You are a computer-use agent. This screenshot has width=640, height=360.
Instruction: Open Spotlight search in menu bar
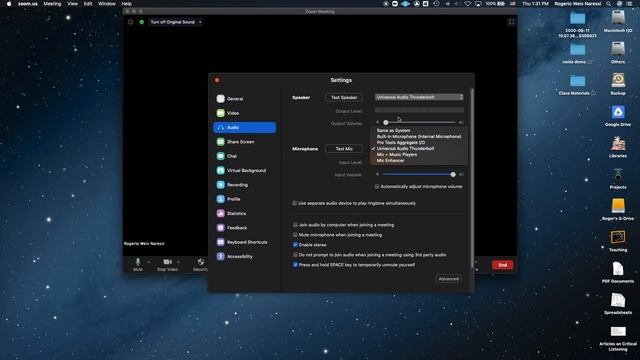click(608, 4)
